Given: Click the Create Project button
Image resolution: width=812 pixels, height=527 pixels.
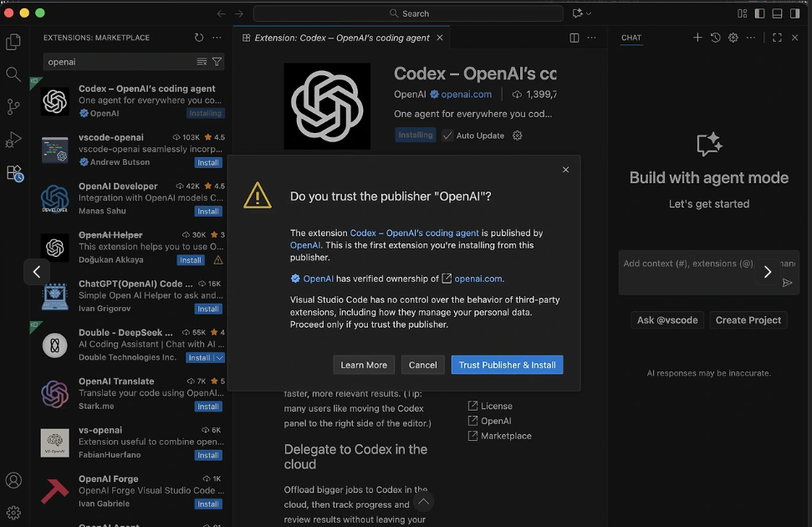Looking at the screenshot, I should point(748,320).
